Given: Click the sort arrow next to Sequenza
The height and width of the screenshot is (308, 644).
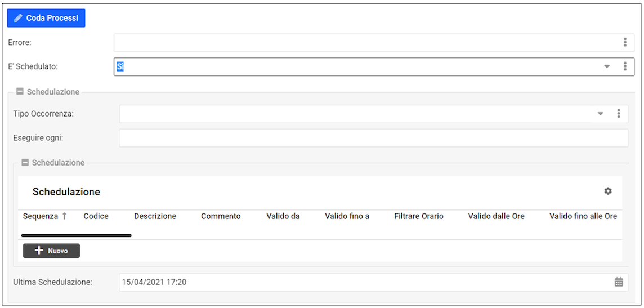Looking at the screenshot, I should pyautogui.click(x=65, y=216).
